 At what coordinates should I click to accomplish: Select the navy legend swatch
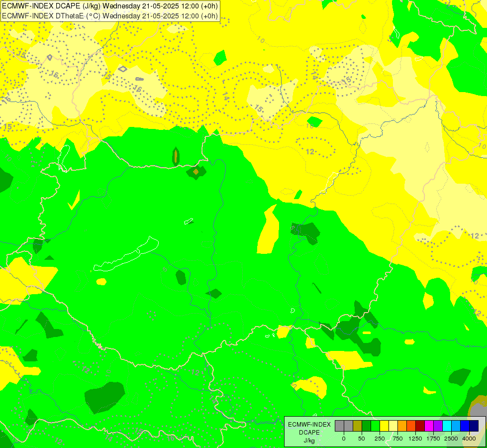coord(474,426)
